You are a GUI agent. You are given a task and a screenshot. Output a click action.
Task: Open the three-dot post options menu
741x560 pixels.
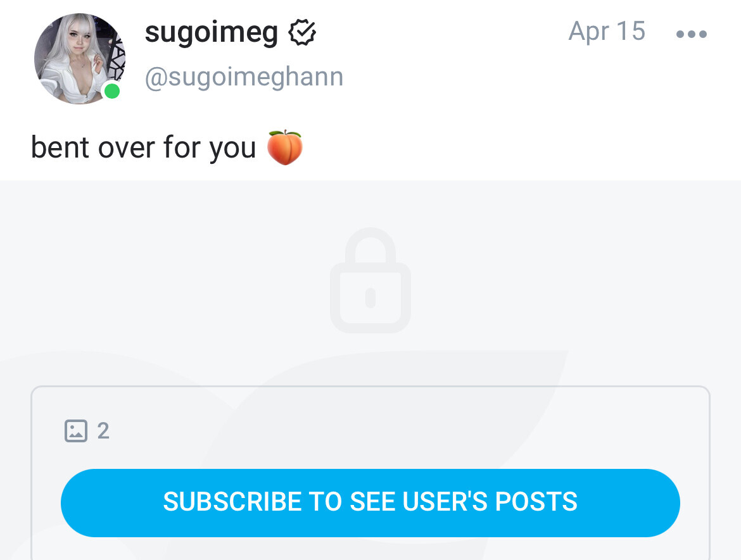point(692,34)
